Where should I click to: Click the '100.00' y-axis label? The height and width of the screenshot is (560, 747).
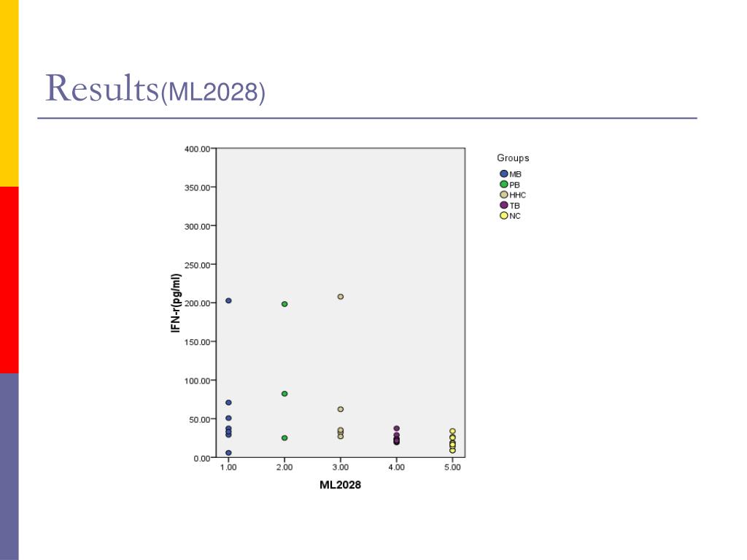click(x=197, y=381)
